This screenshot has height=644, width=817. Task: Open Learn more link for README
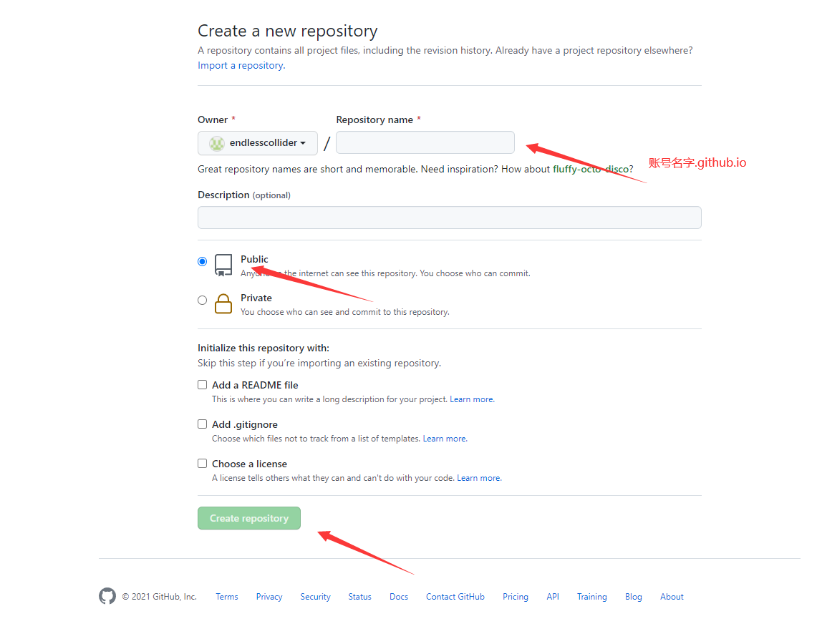point(472,399)
